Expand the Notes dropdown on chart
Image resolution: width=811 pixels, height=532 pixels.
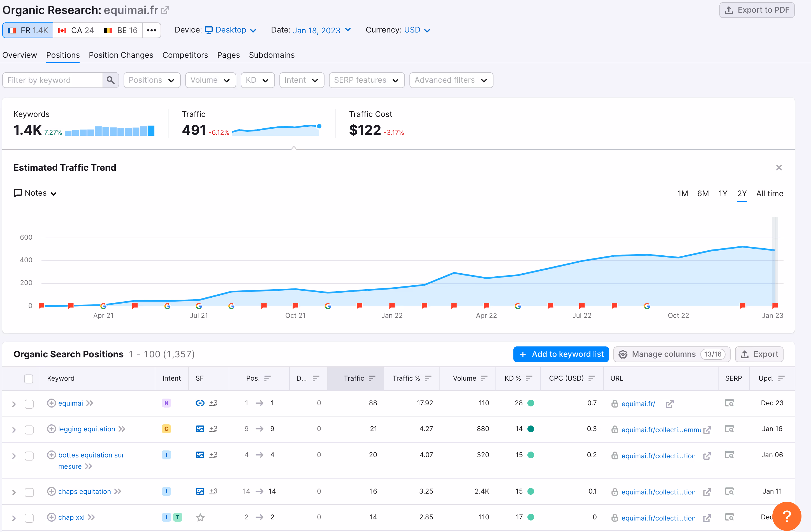click(x=35, y=193)
